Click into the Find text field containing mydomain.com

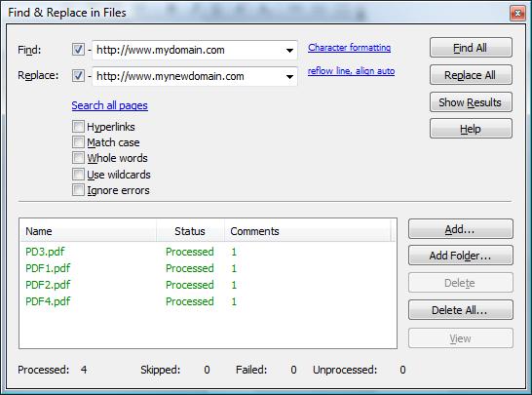coord(189,50)
